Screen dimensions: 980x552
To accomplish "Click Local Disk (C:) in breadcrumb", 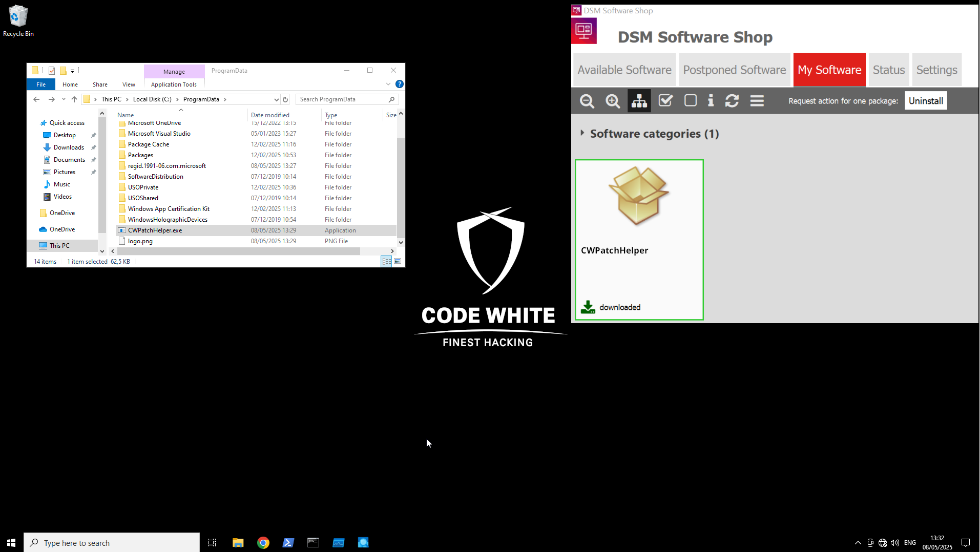I will click(x=152, y=99).
